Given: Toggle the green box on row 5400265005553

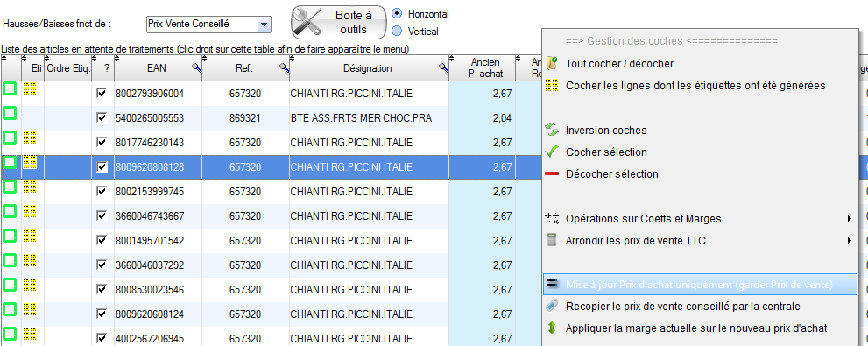Looking at the screenshot, I should click(x=10, y=114).
